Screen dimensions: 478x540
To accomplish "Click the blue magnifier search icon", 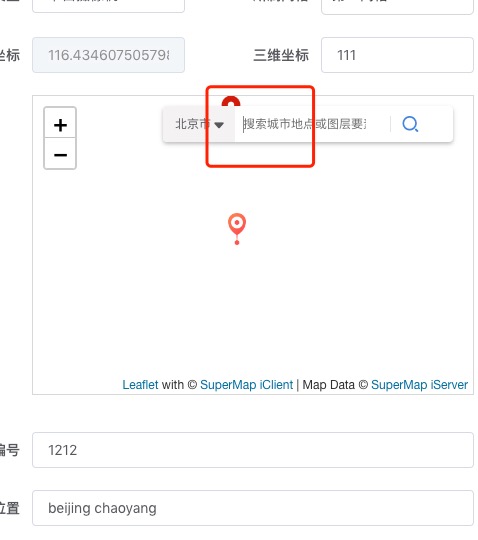I will click(x=410, y=124).
